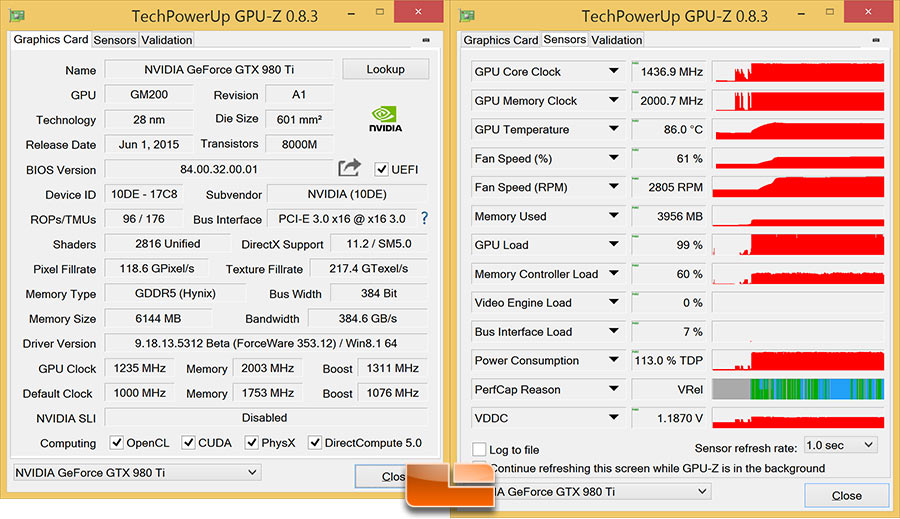Click the GPU-Z app icon in left window title bar
This screenshot has width=900, height=519.
(x=17, y=16)
